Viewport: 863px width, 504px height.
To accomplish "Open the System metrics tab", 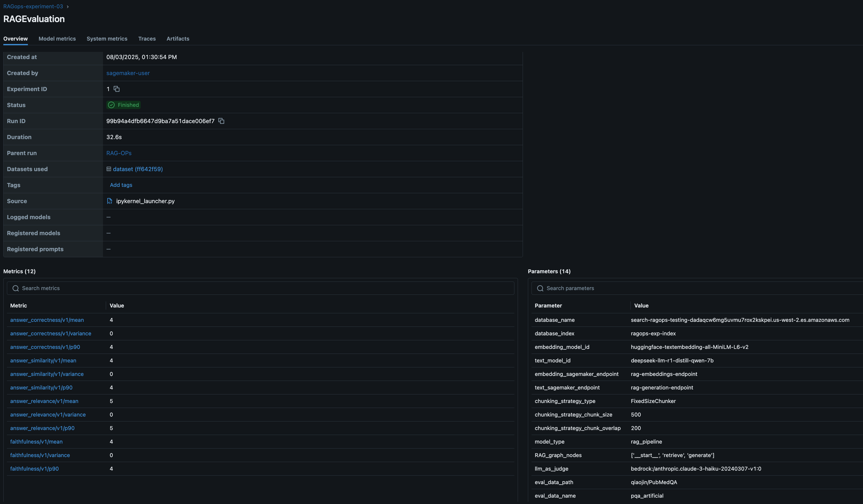I will tap(107, 39).
